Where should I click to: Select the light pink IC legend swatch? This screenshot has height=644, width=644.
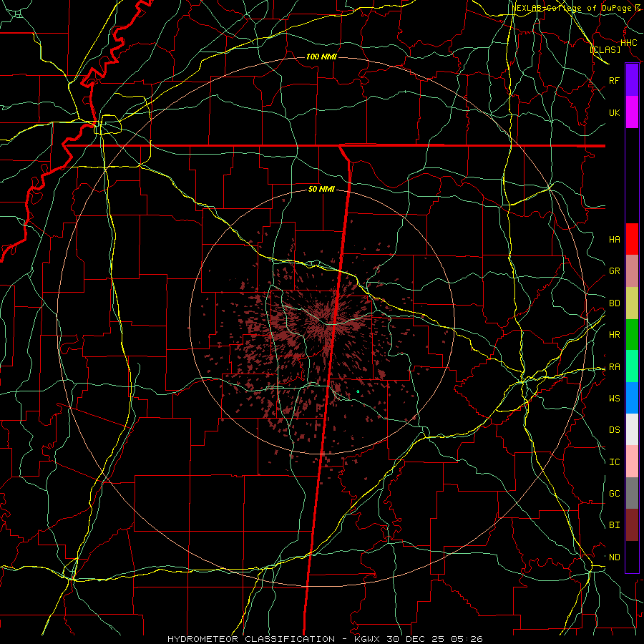[x=632, y=462]
